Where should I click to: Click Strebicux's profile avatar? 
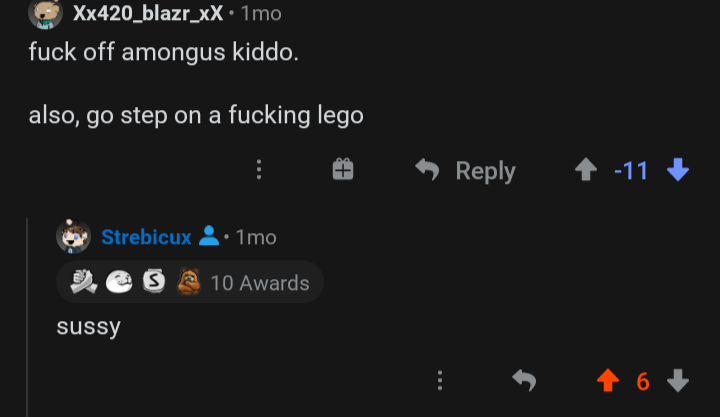pos(73,237)
